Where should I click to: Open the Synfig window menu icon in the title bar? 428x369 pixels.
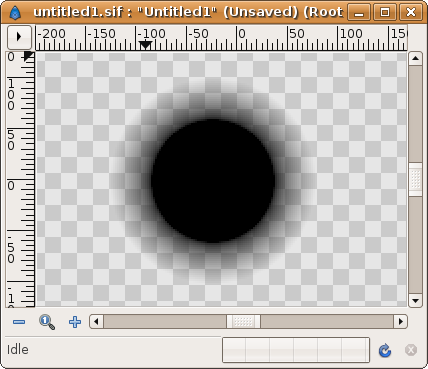tap(15, 13)
